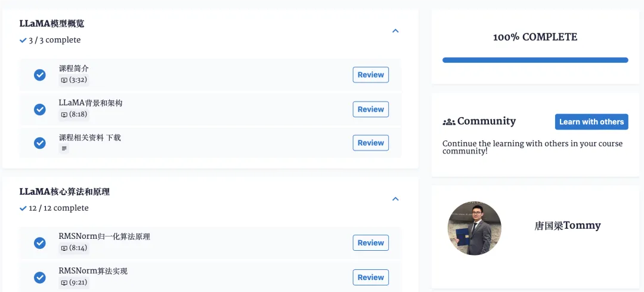Click the checkmark beside 12 / 12 complete
Image resolution: width=644 pixels, height=292 pixels.
click(23, 208)
